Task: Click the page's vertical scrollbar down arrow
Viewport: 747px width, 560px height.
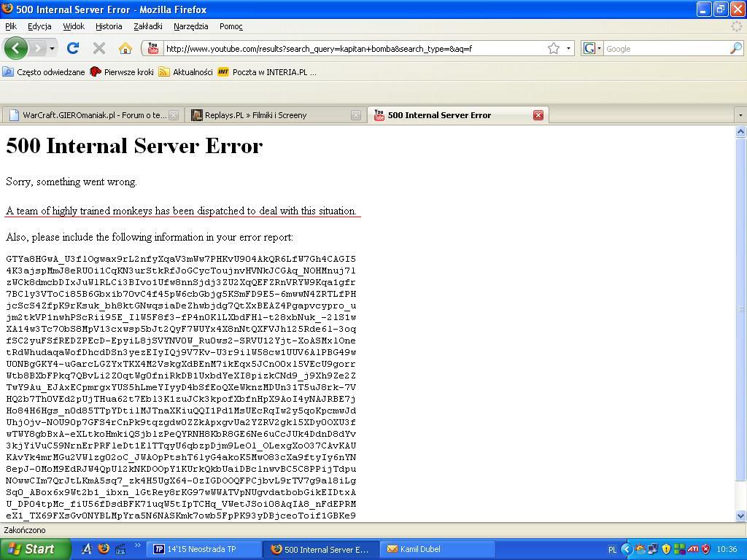Action: [740, 516]
